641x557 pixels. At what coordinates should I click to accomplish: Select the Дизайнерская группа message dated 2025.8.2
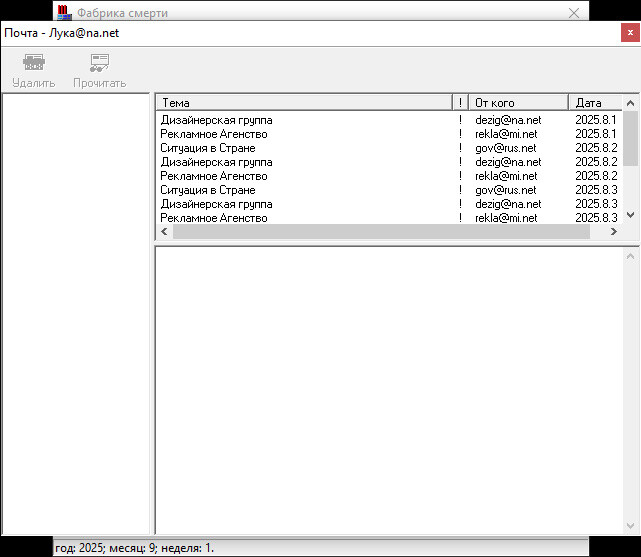pyautogui.click(x=388, y=162)
